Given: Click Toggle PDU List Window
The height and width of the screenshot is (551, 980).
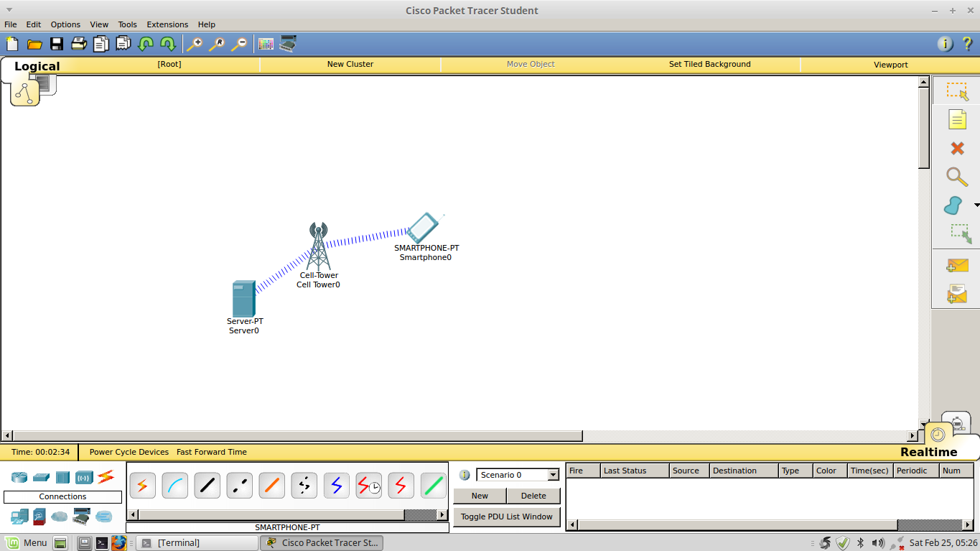Looking at the screenshot, I should 506,517.
